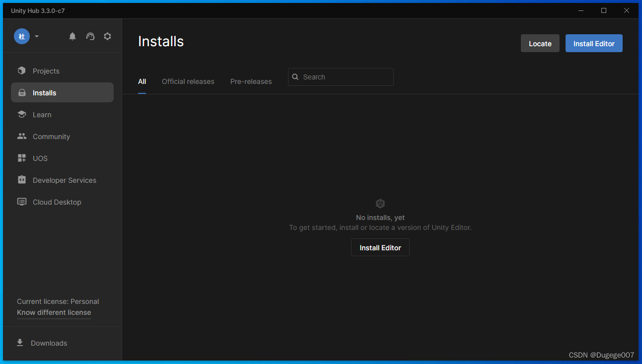Click the search magnifier icon
The image size is (642, 364).
(295, 77)
